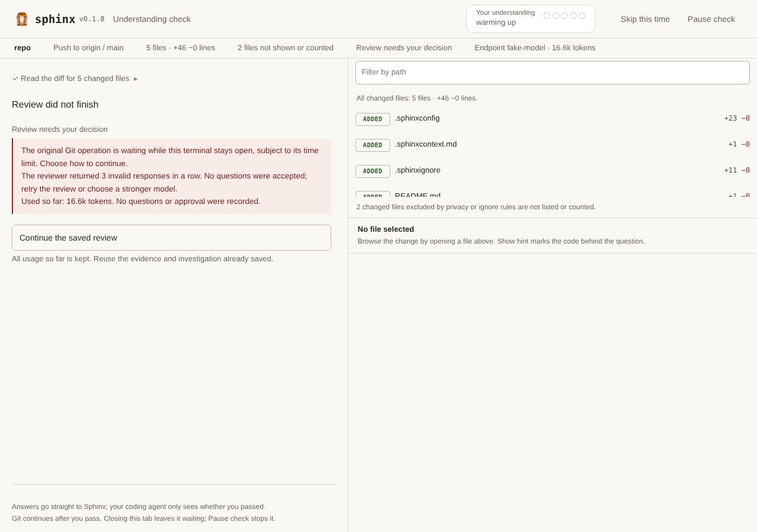This screenshot has height=532, width=757.
Task: Click the last understanding progress circle
Action: pyautogui.click(x=582, y=16)
